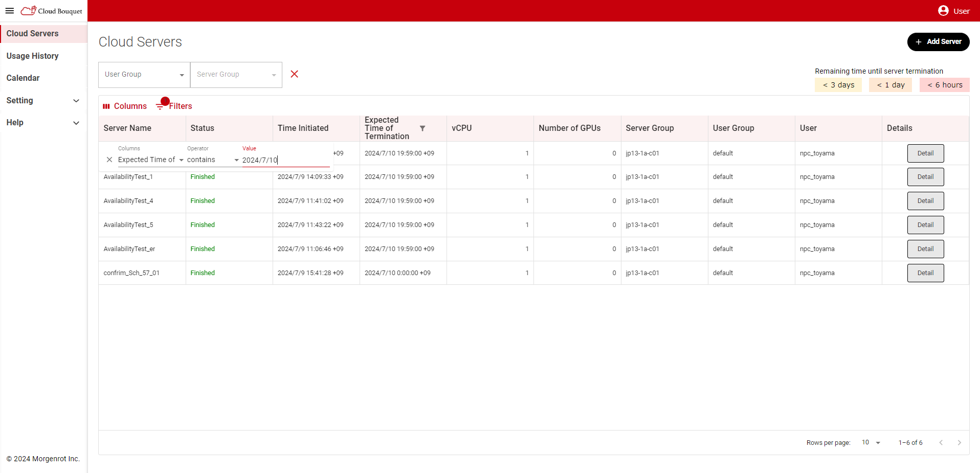
Task: Click AvailabilityTest_1 server name
Action: pyautogui.click(x=128, y=177)
